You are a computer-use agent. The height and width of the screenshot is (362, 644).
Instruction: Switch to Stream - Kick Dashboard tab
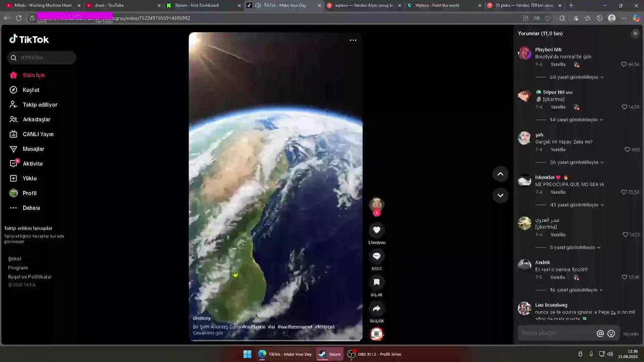pos(204,6)
